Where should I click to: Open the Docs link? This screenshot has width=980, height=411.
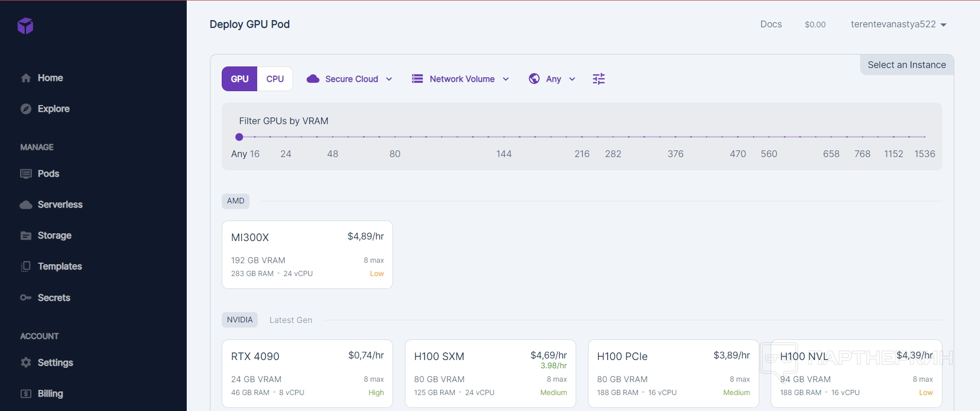(x=771, y=24)
